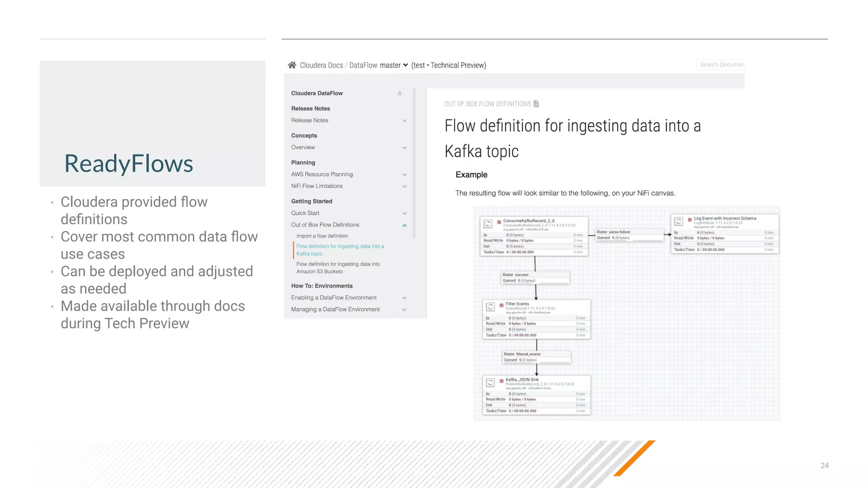Click the Filter Events processor icon

pyautogui.click(x=490, y=306)
